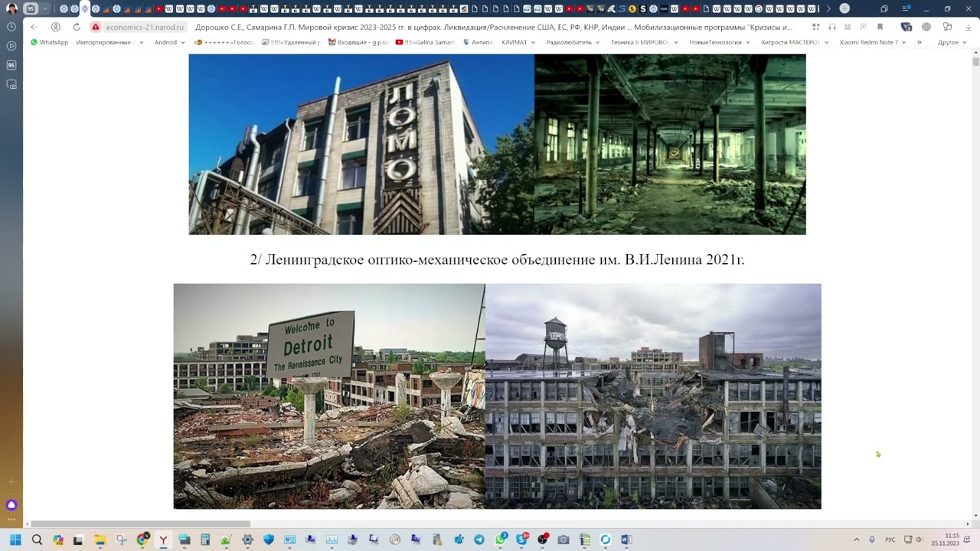Click the Welcome to Detroit sign photo
Screen dimensions: 980x551
point(329,396)
